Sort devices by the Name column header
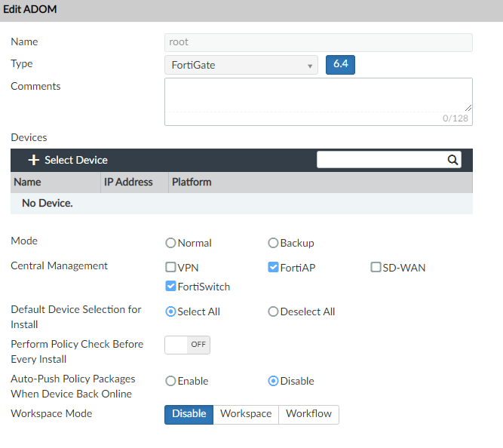 pos(28,182)
